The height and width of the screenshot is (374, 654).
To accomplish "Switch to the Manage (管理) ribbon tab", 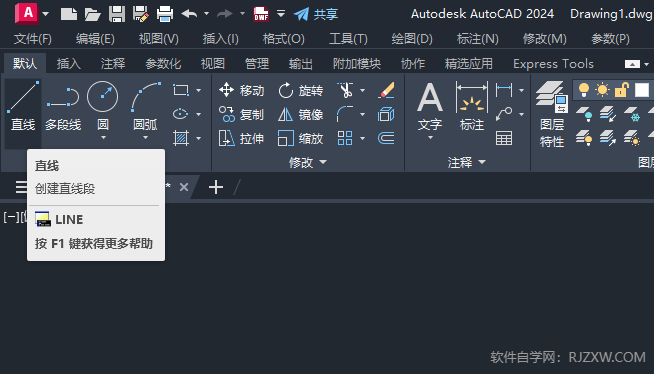I will [257, 64].
